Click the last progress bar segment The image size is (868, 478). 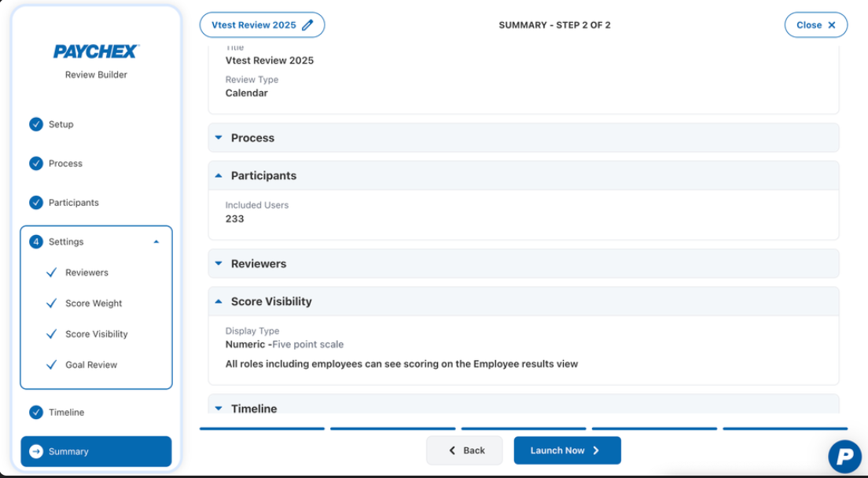785,428
